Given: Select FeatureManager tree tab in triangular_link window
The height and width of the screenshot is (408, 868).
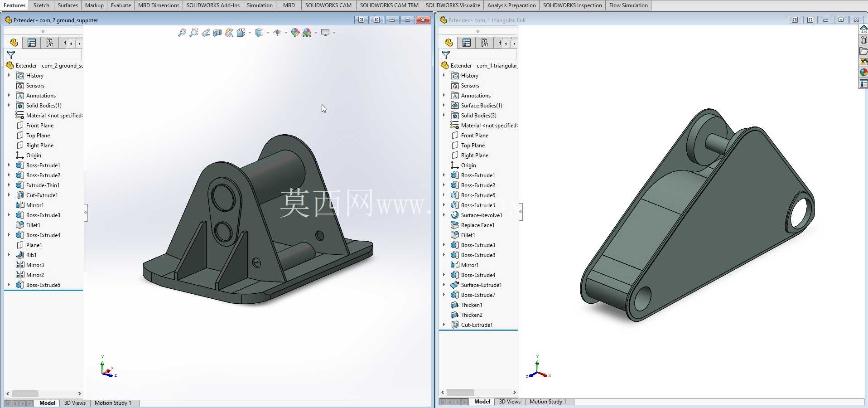Looking at the screenshot, I should click(x=448, y=43).
